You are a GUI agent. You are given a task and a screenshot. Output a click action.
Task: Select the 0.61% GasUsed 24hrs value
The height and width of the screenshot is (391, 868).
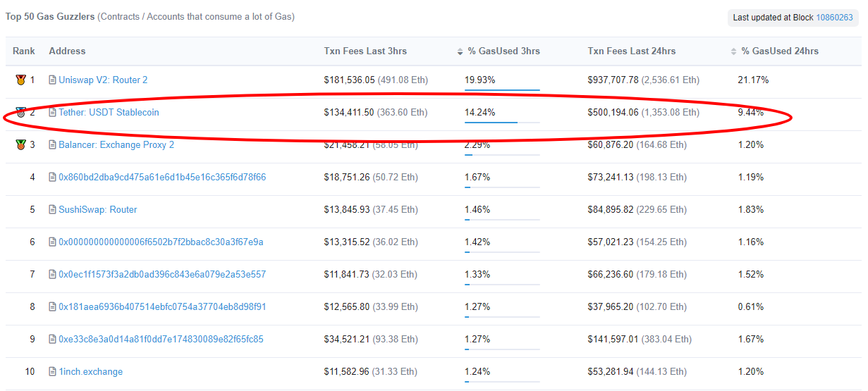pos(751,306)
